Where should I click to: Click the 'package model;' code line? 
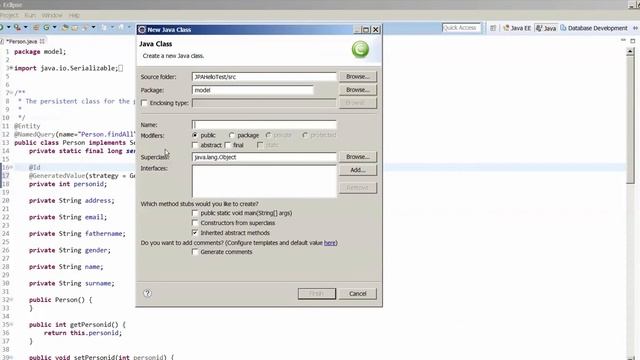(x=40, y=52)
